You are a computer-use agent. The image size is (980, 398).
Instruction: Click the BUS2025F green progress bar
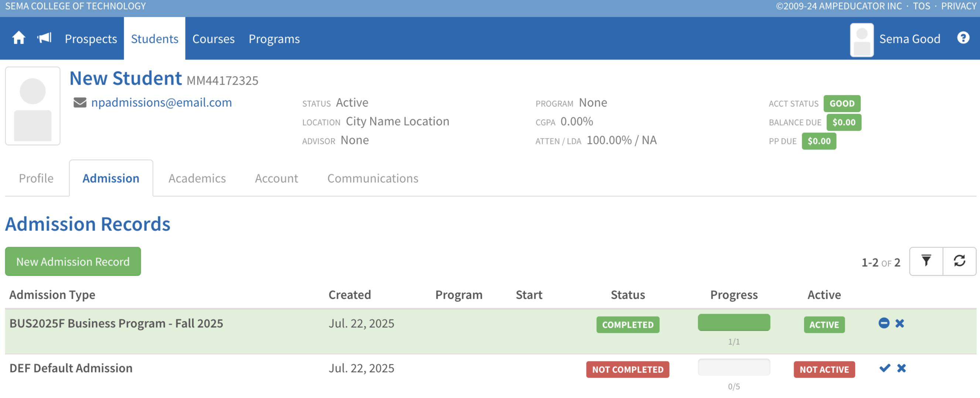734,323
